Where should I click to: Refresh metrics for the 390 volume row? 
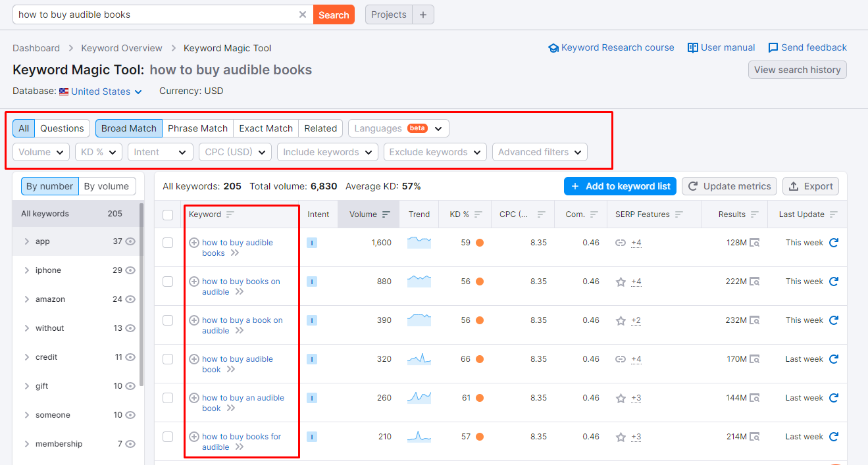pos(834,320)
